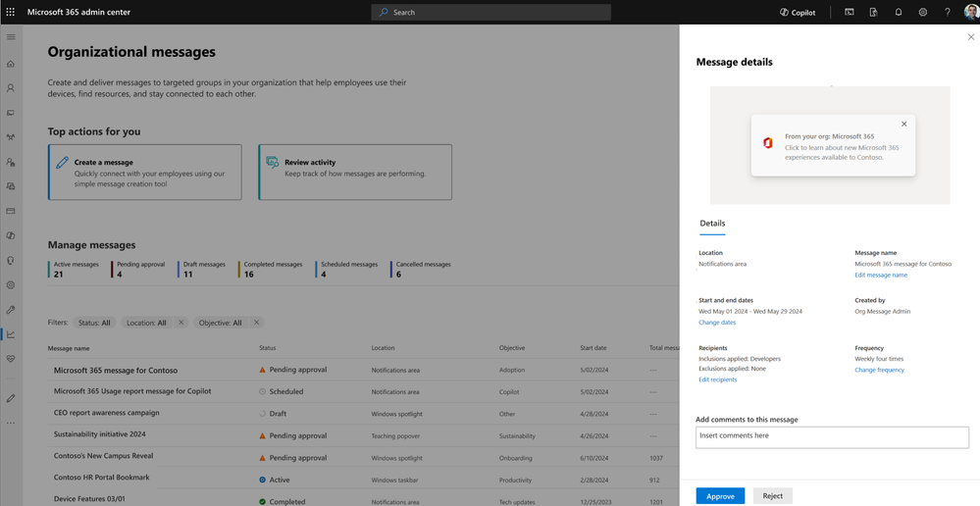980x506 pixels.
Task: Sort by Status column header
Action: point(268,348)
